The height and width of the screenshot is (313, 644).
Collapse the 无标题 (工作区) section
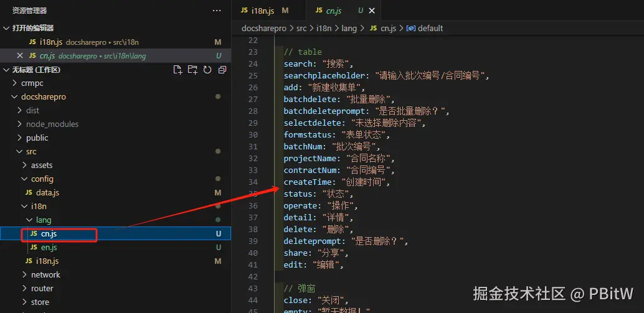click(x=6, y=70)
